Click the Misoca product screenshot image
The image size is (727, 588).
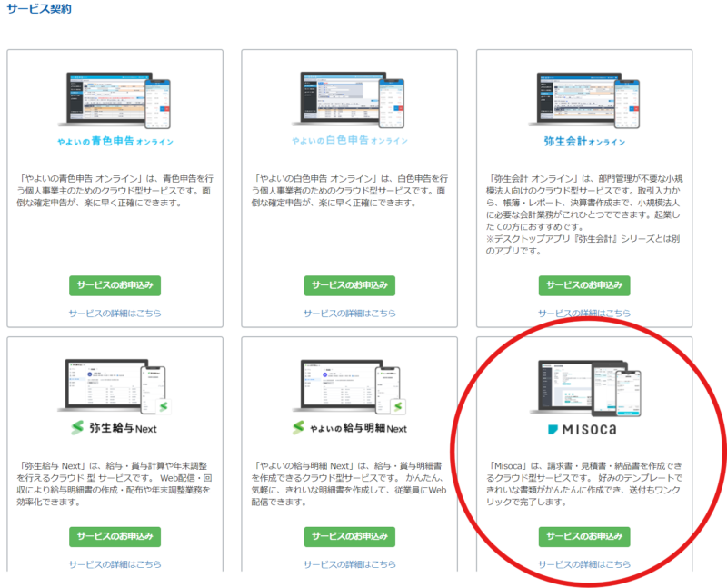click(x=583, y=383)
